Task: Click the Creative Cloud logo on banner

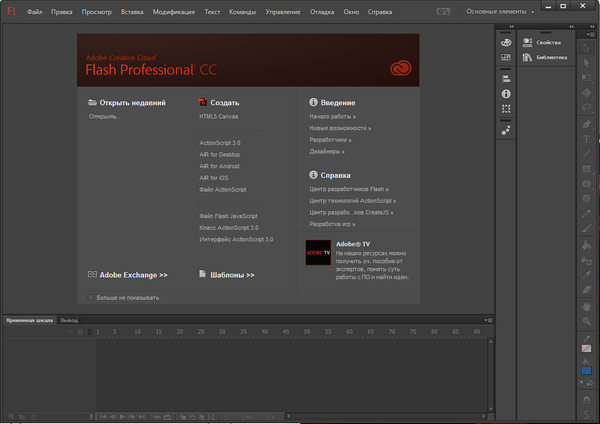Action: click(399, 69)
